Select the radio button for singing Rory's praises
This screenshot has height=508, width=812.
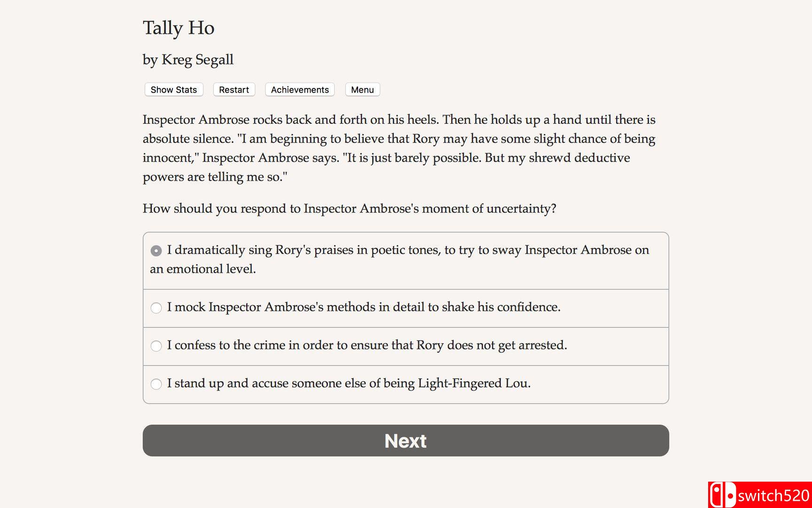[x=156, y=251]
